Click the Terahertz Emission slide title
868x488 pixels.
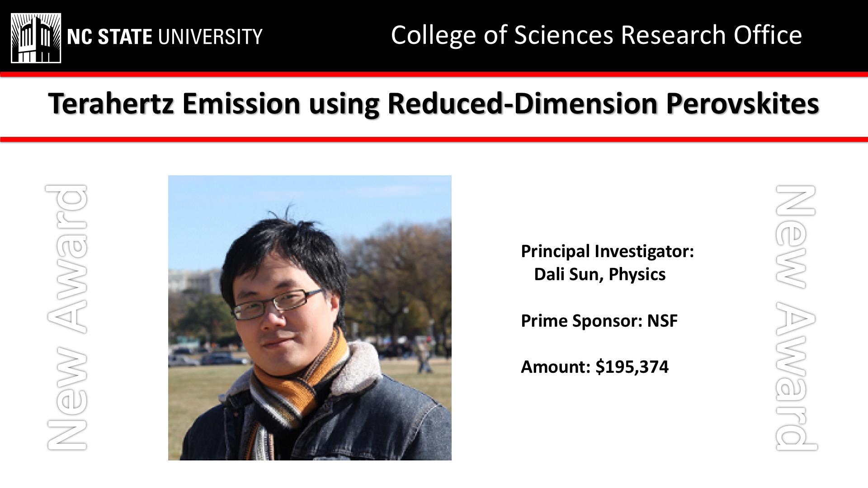(433, 103)
